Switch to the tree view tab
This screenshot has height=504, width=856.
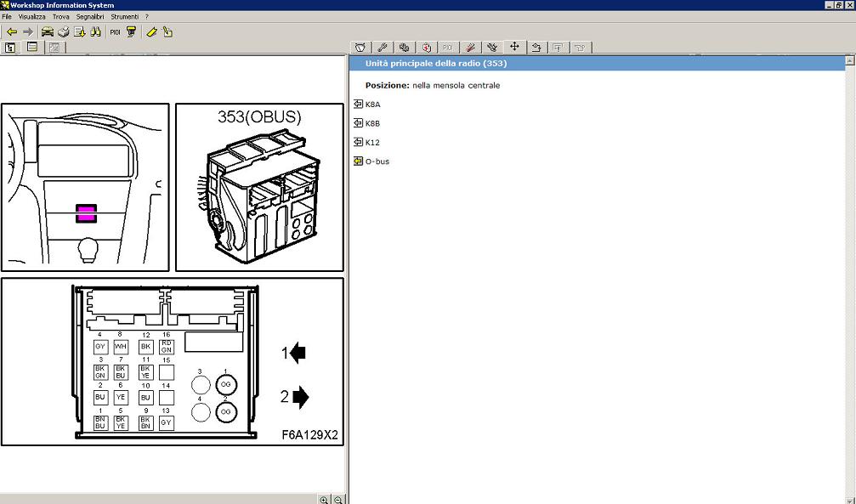coord(10,48)
